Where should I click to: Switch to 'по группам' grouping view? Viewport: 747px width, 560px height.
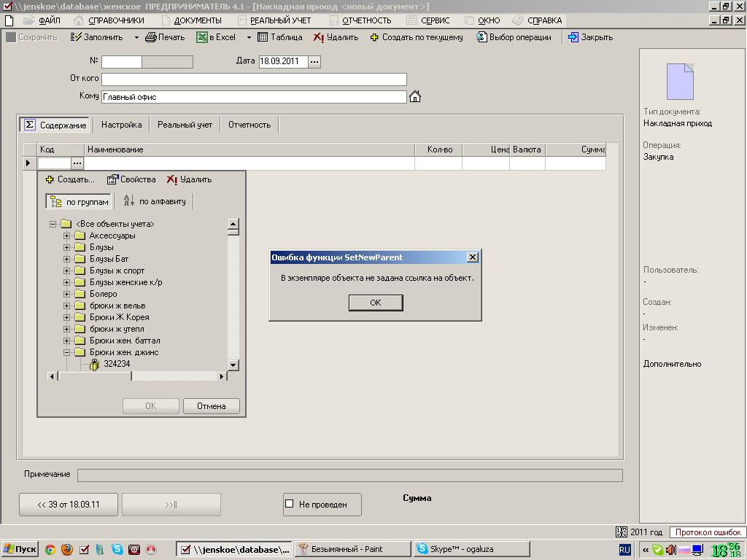79,202
